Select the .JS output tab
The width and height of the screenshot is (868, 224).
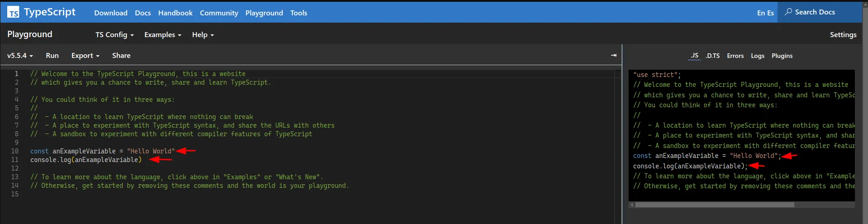click(695, 56)
